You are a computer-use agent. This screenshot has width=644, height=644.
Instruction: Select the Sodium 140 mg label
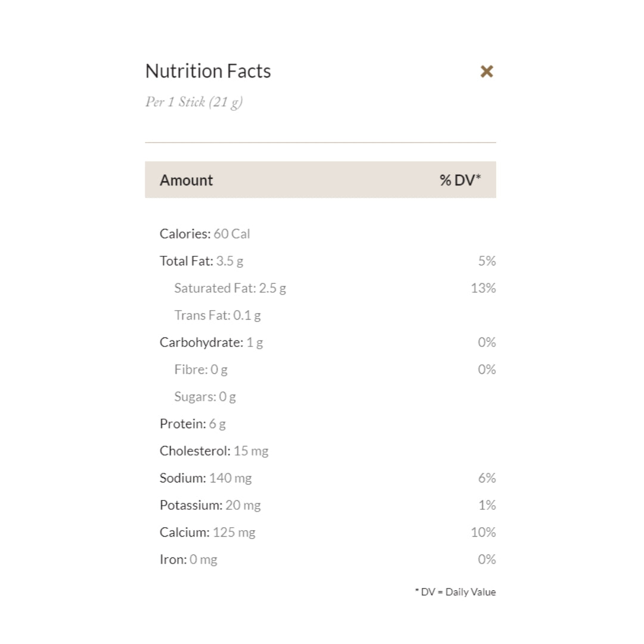205,478
